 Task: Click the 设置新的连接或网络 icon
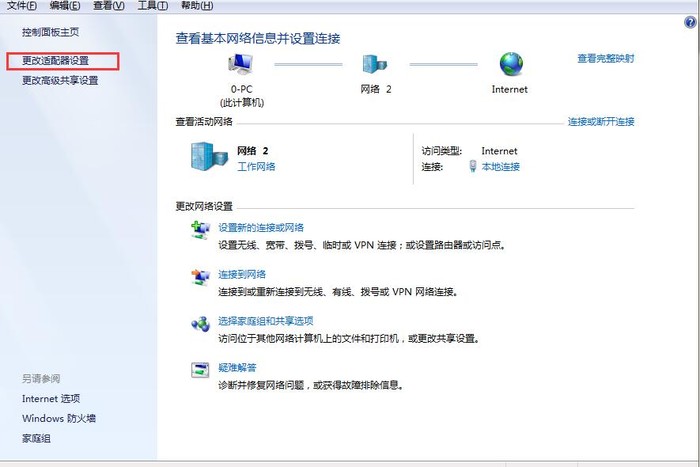point(200,230)
